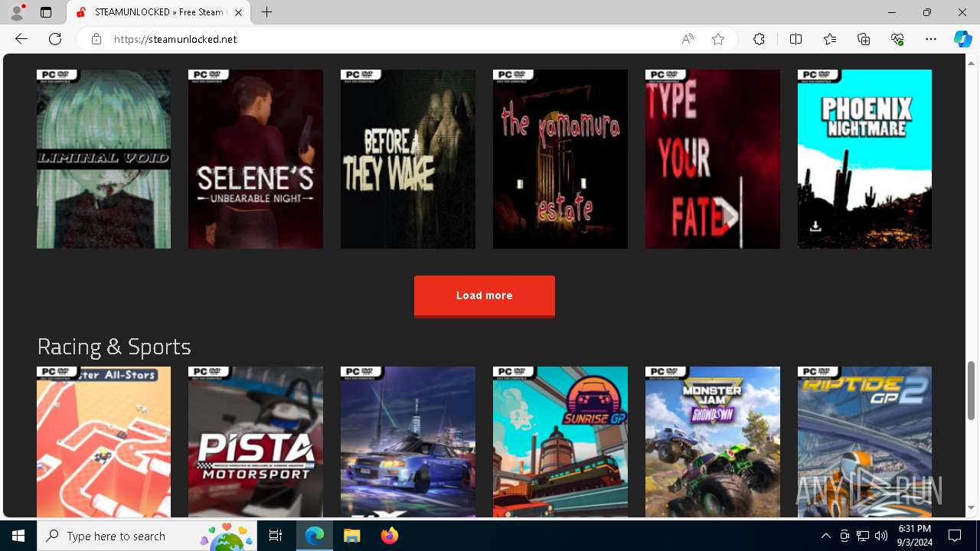This screenshot has width=980, height=551.
Task: Open the Favorites list
Action: [x=830, y=39]
